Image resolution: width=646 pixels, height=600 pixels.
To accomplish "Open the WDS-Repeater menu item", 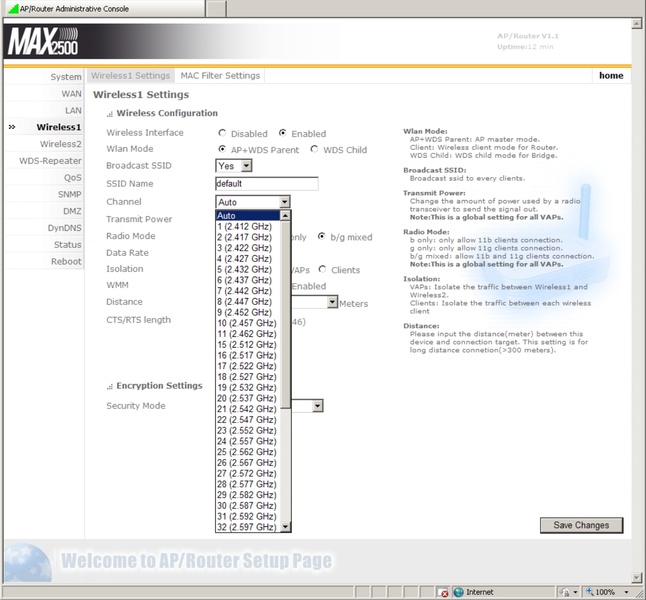I will click(x=50, y=161).
